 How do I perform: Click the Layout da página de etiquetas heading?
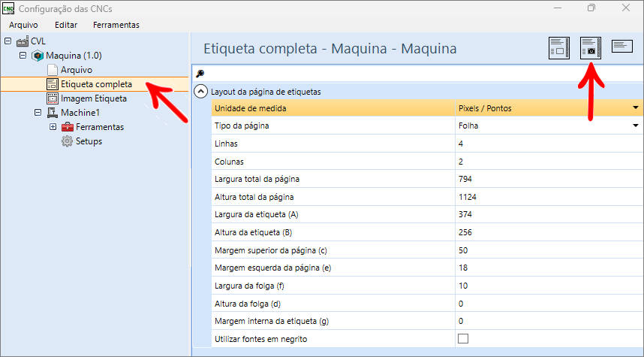tap(266, 92)
